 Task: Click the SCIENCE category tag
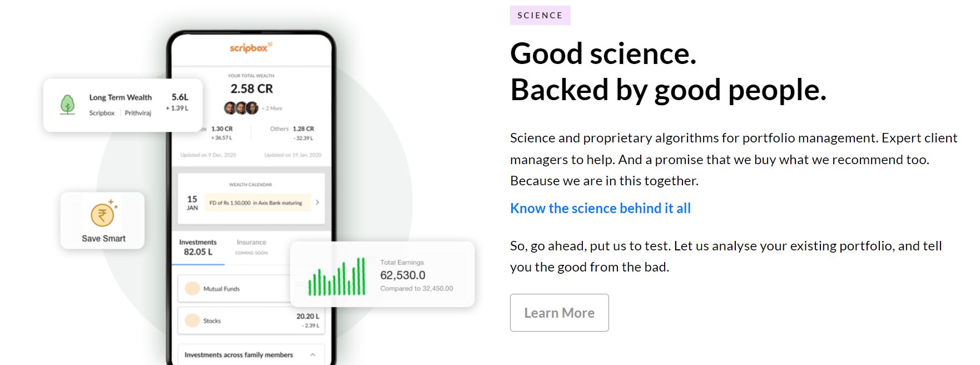540,15
